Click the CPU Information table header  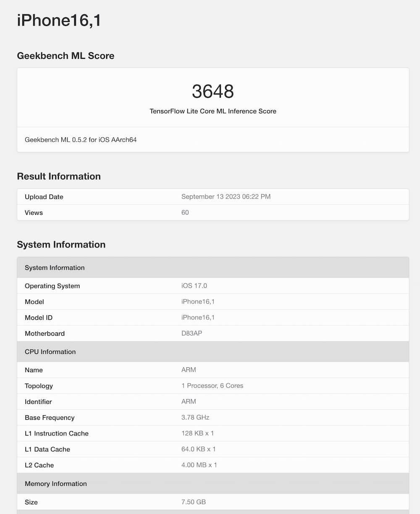[x=213, y=352]
